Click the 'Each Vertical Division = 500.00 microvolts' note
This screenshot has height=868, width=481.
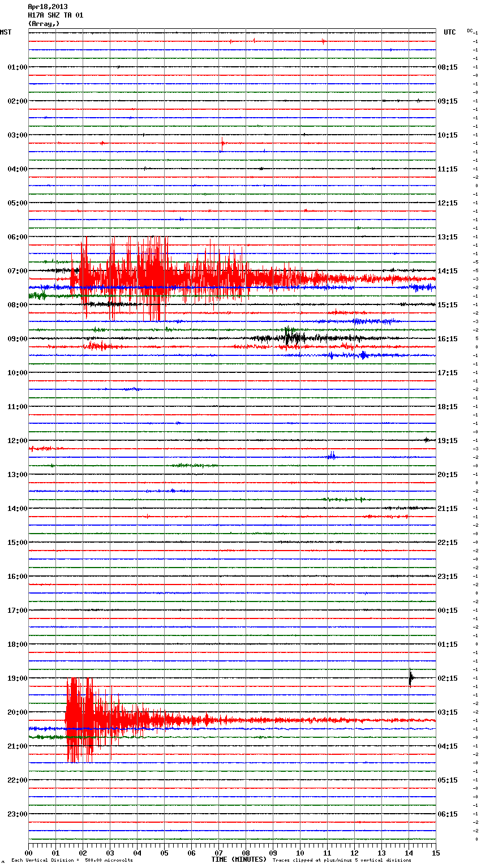point(72,861)
